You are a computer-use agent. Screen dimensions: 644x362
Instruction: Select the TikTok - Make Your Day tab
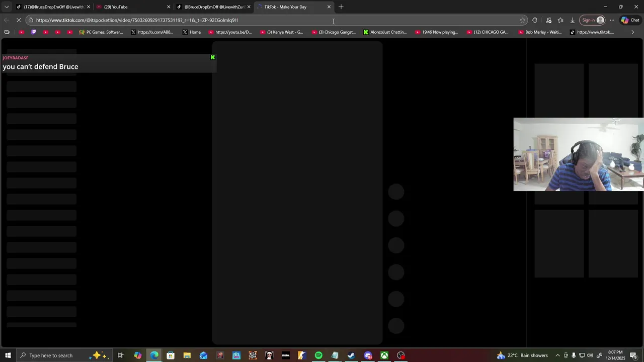pos(293,7)
